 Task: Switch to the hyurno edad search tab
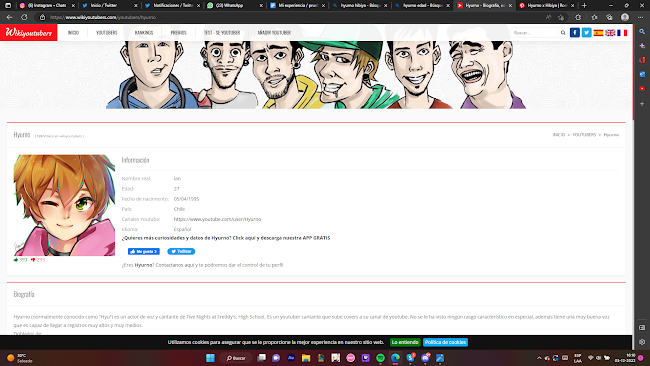pos(422,5)
